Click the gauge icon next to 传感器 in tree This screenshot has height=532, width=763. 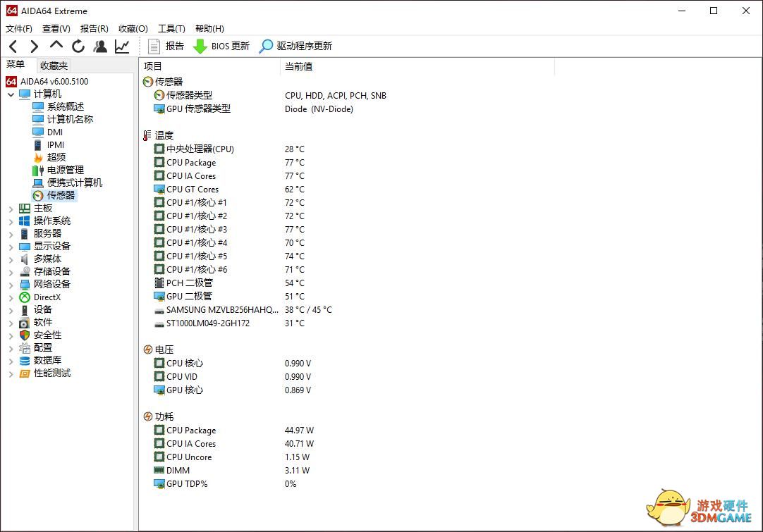pos(38,195)
